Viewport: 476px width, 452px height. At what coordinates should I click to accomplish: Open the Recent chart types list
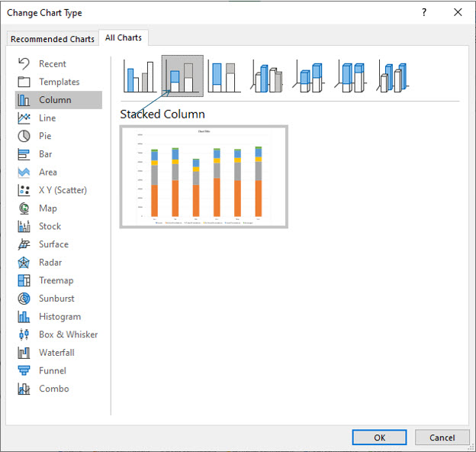pos(52,64)
